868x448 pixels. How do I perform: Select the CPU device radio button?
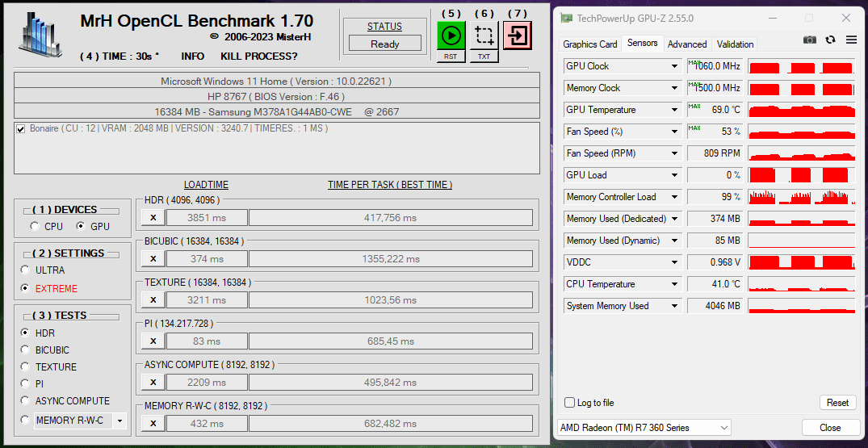click(x=35, y=226)
